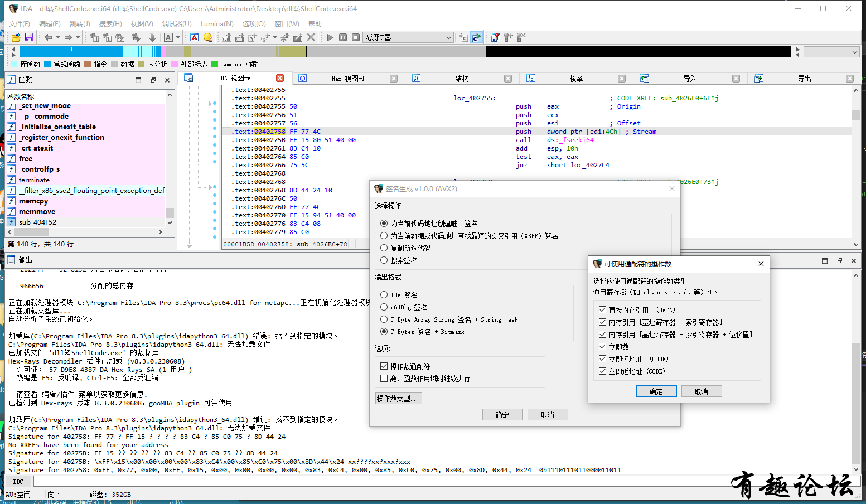Screen dimensions: 866x504
Task: Click functions list scroll-up arrow
Action: click(x=170, y=95)
